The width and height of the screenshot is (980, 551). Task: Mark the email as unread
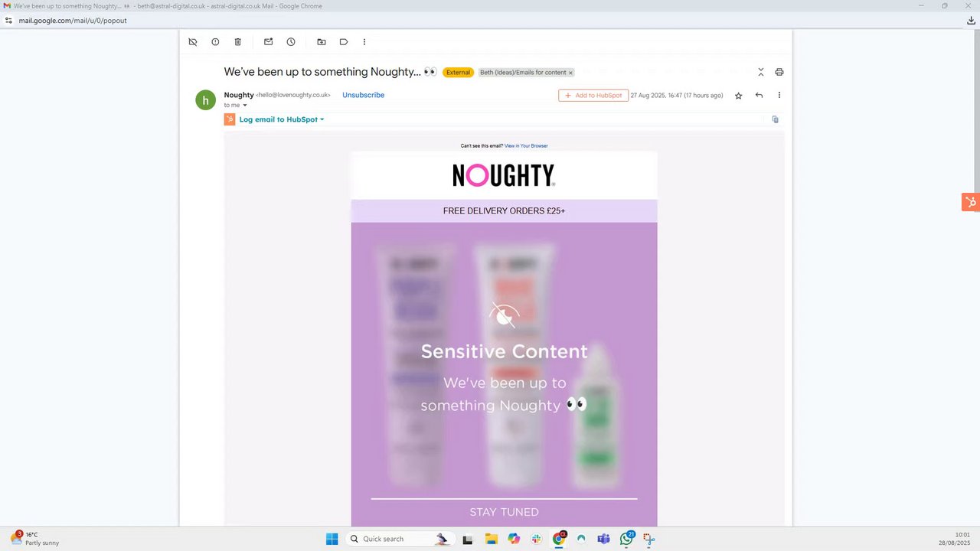click(x=268, y=42)
